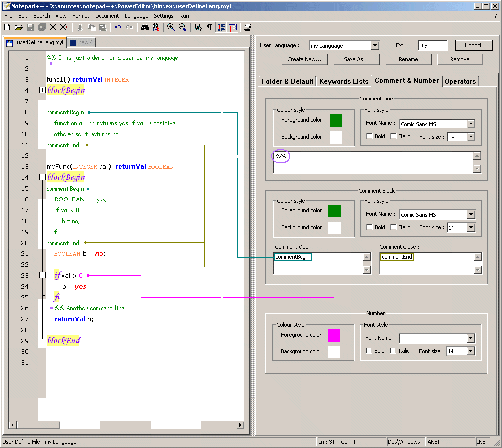Image resolution: width=502 pixels, height=448 pixels.
Task: Open the Replace tool icon
Action: (x=155, y=27)
